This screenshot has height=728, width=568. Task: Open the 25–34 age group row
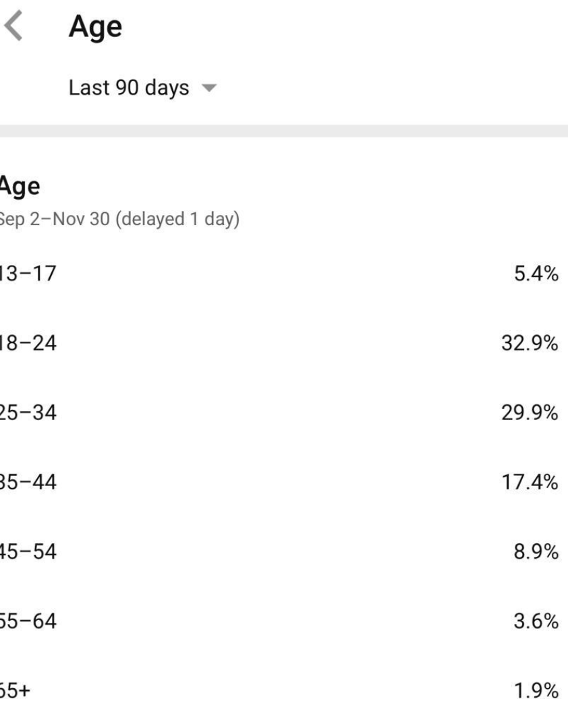tap(27, 413)
